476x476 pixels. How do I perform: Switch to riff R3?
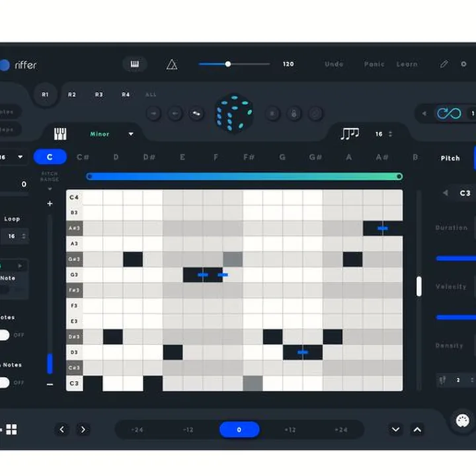(99, 95)
